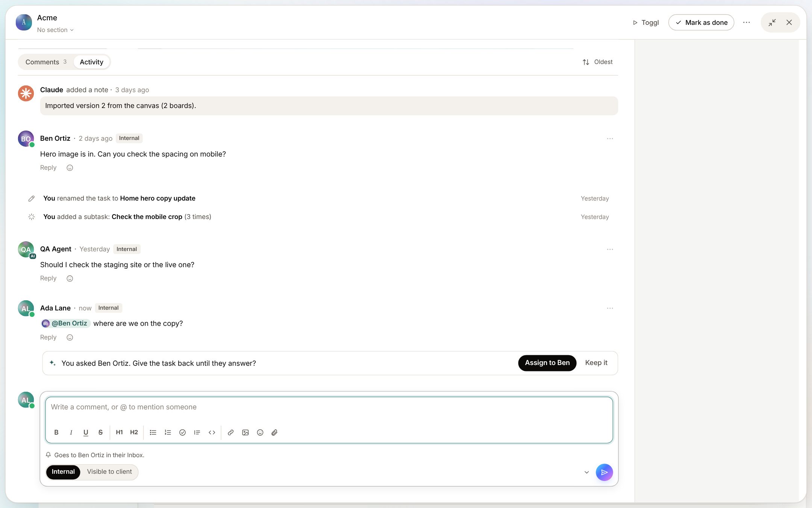Toggle bold formatting in comment editor
This screenshot has width=812, height=508.
(56, 432)
